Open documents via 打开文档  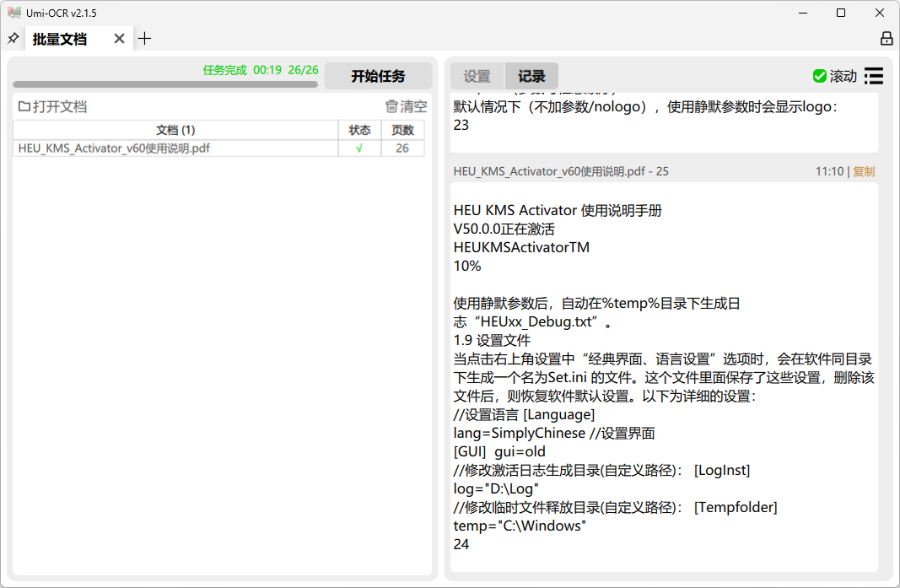click(53, 107)
